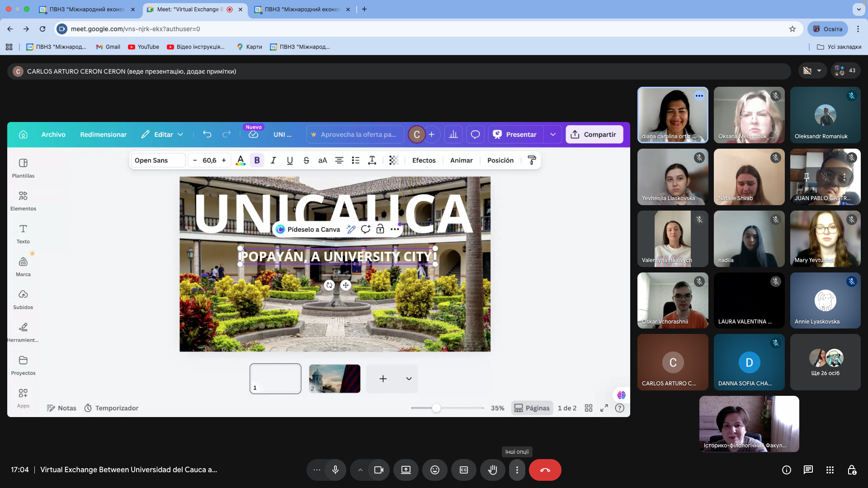The height and width of the screenshot is (488, 868).
Task: Open meeting details info icon
Action: [786, 470]
